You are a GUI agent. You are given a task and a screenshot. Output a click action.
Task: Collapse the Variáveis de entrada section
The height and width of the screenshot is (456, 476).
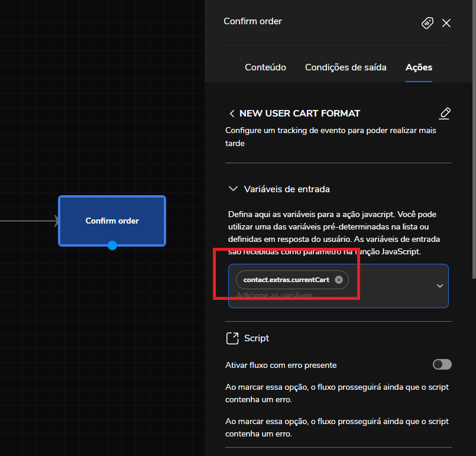coord(232,189)
